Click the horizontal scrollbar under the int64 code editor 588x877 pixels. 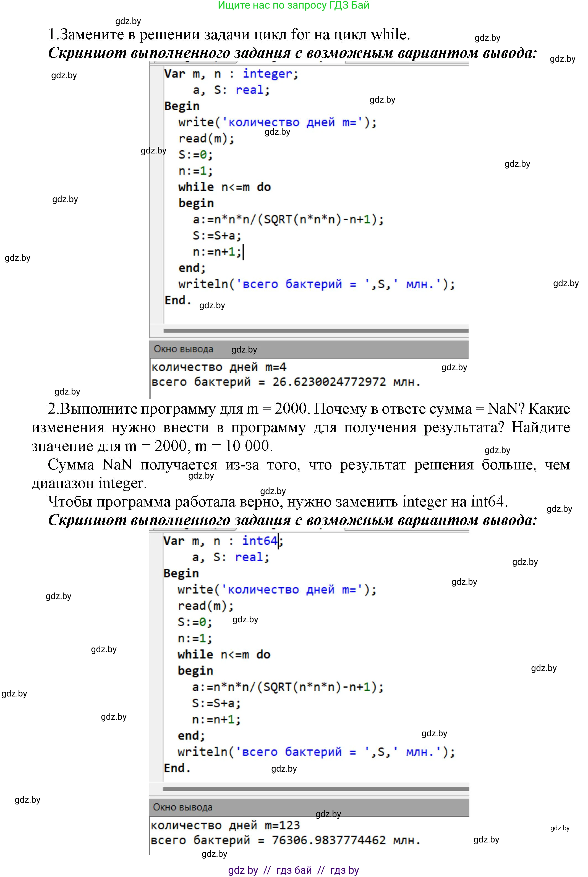(316, 789)
